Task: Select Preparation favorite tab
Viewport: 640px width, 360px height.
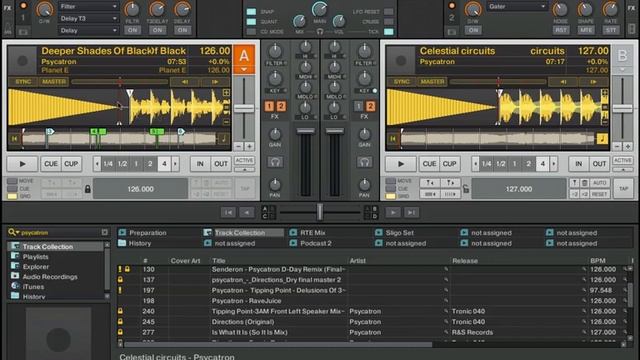Action: click(x=148, y=233)
